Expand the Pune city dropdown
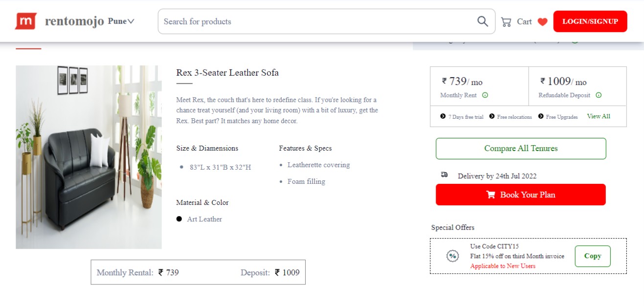The height and width of the screenshot is (306, 644). [x=121, y=22]
